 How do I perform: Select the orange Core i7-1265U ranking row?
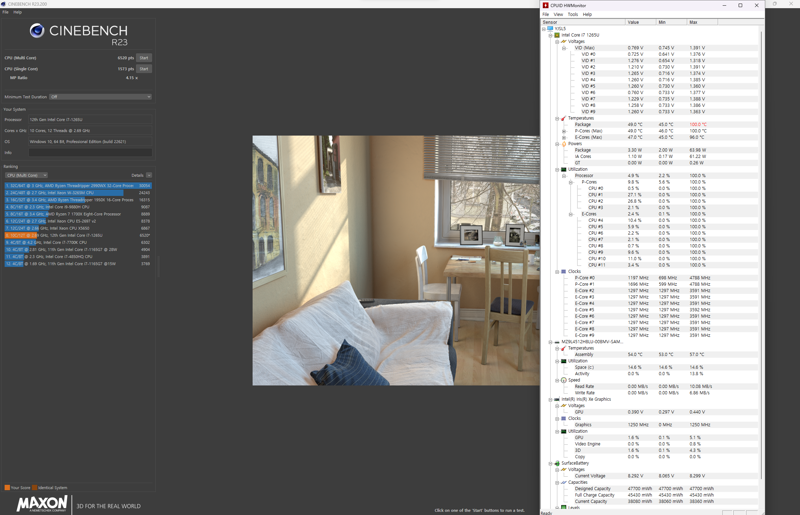tap(78, 235)
